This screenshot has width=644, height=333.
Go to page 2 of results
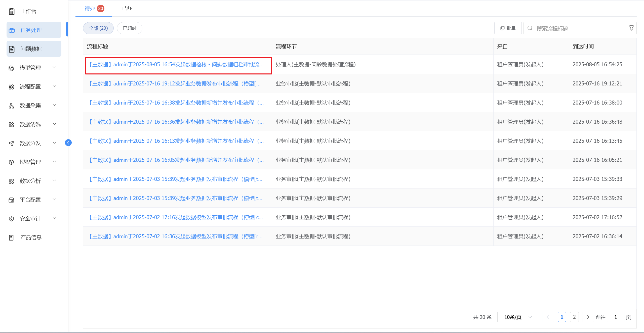click(x=574, y=317)
